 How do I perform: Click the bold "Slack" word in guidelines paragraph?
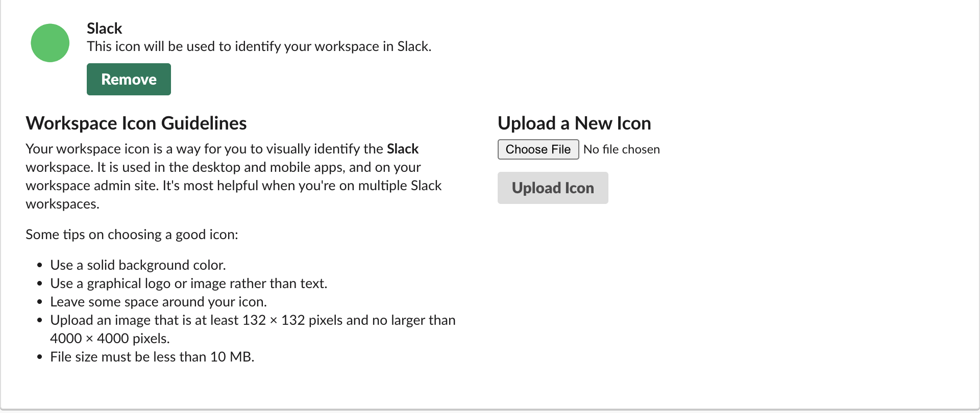click(403, 149)
